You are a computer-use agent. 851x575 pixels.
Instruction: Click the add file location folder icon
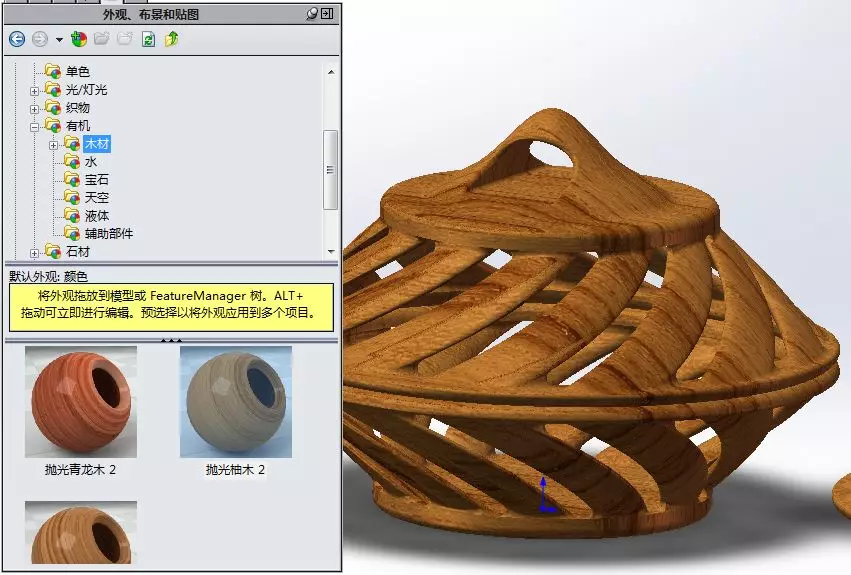tap(101, 39)
